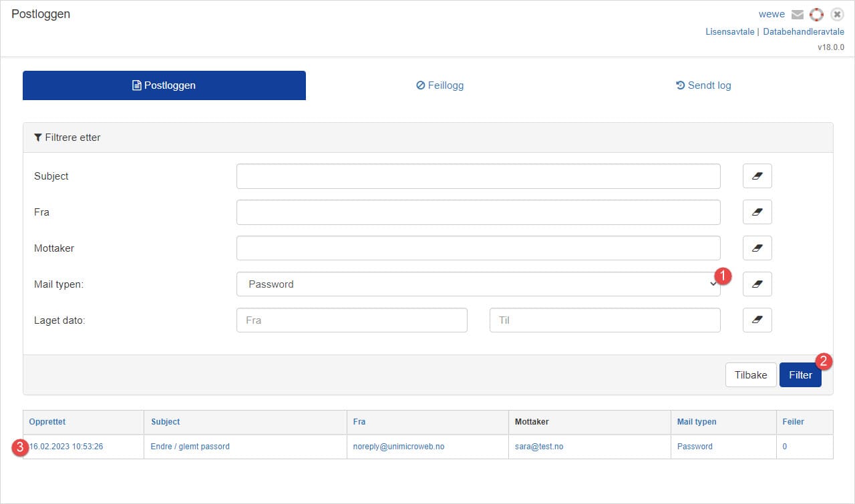Reset Mail typen with eraser icon
The width and height of the screenshot is (855, 504).
tap(757, 284)
